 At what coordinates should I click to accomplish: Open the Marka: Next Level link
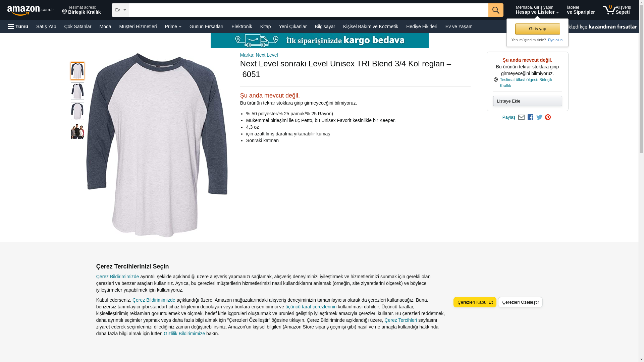pos(259,55)
